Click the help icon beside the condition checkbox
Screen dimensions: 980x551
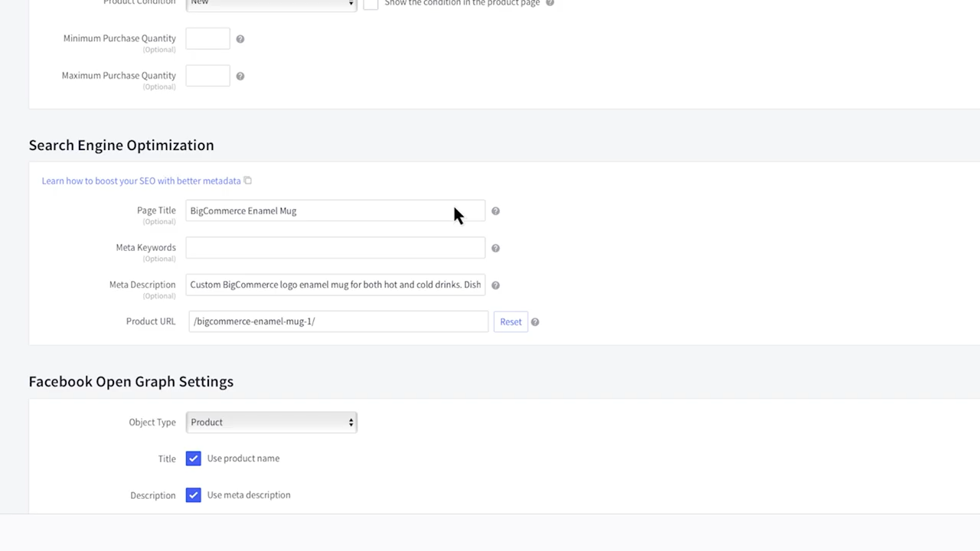coord(549,3)
